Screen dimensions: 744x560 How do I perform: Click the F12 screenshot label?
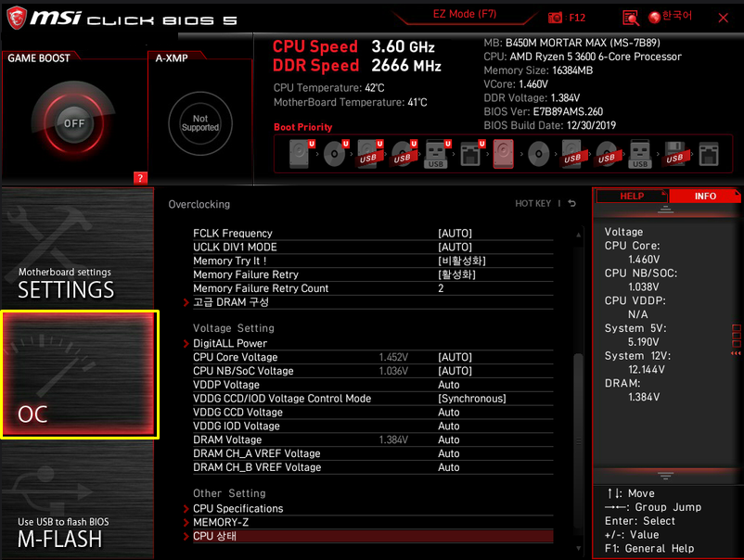(577, 18)
